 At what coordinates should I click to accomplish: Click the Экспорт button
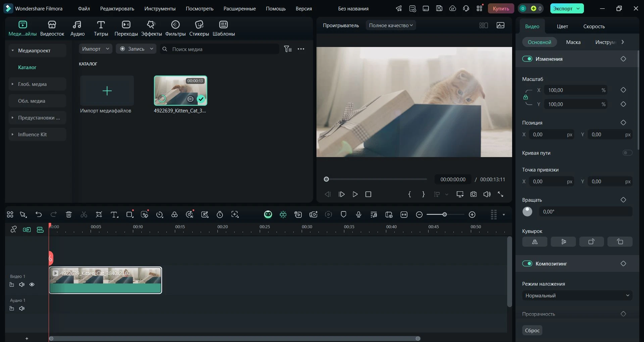(563, 9)
